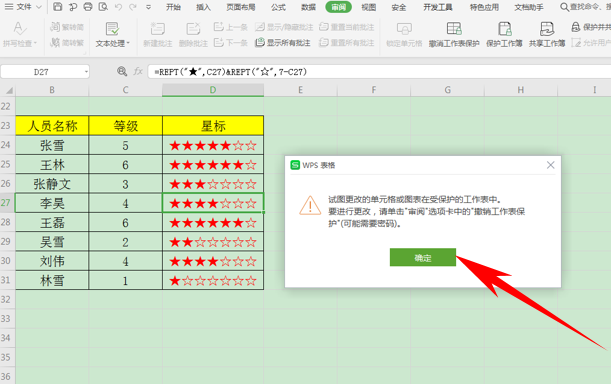This screenshot has width=612, height=385.
Task: Switch to the 开发工具 ribbon tab
Action: pos(438,7)
